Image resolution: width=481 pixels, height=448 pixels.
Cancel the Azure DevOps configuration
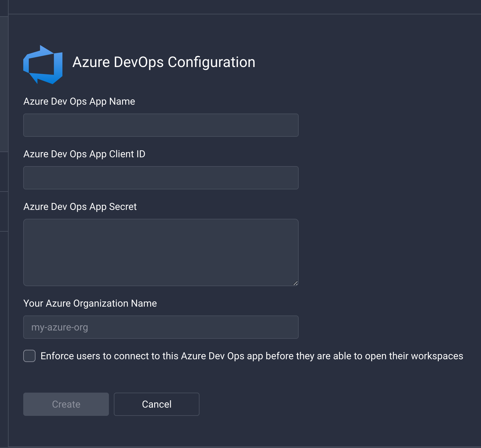157,404
